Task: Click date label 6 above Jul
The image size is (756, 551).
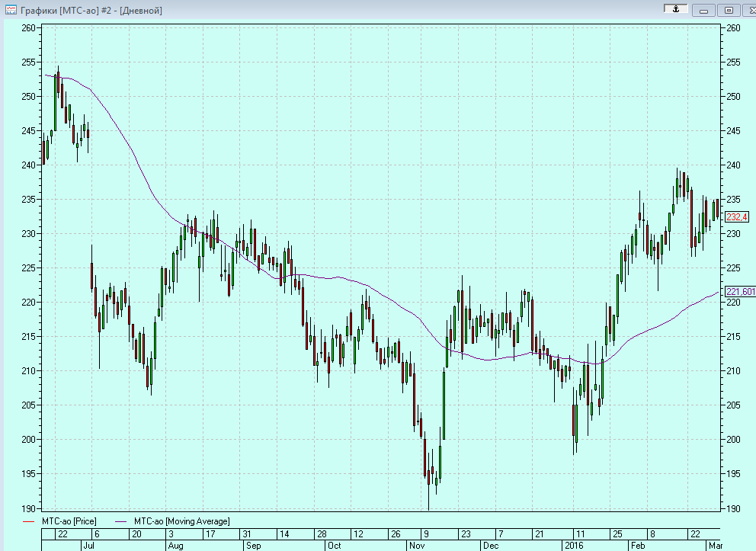Action: (97, 534)
